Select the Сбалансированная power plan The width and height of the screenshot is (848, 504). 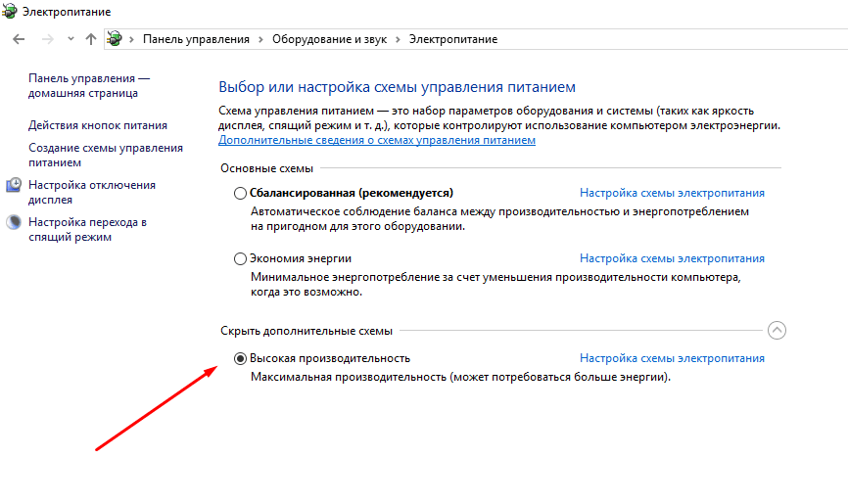(x=241, y=194)
